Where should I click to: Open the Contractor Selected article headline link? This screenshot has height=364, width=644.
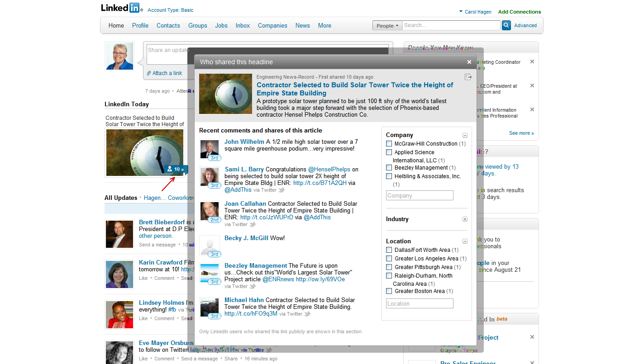(x=354, y=89)
